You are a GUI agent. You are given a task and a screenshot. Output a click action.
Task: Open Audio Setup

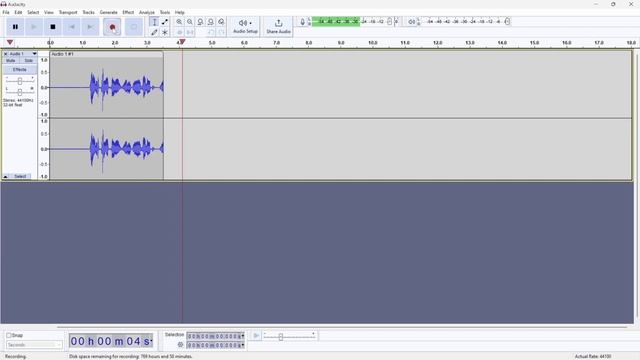coord(245,27)
